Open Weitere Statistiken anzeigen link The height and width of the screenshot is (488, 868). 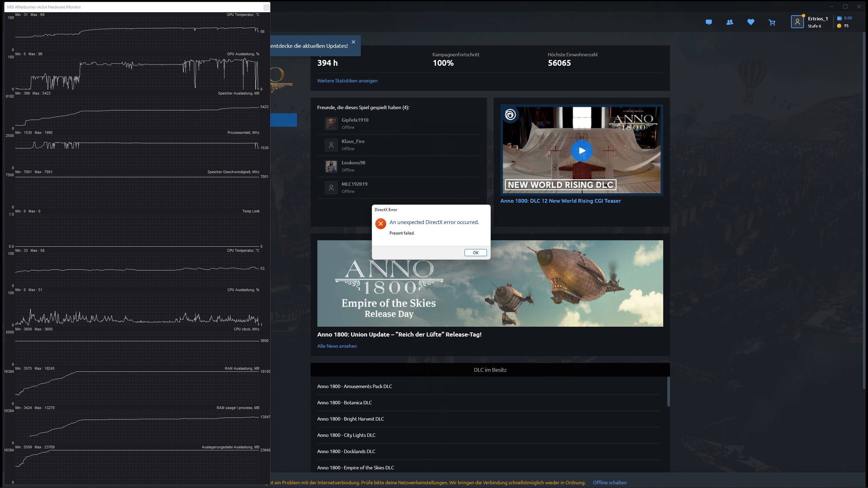pos(347,81)
